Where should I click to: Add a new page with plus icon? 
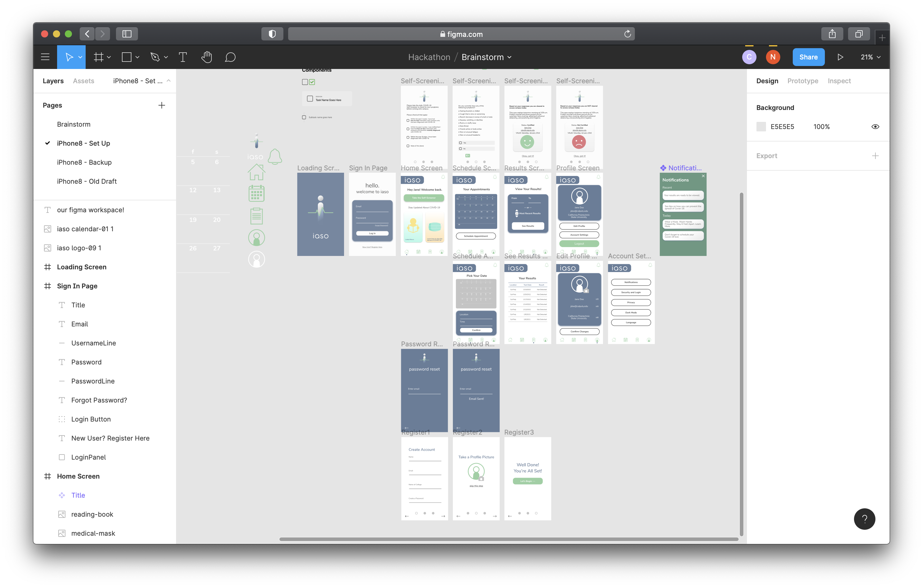(x=162, y=106)
